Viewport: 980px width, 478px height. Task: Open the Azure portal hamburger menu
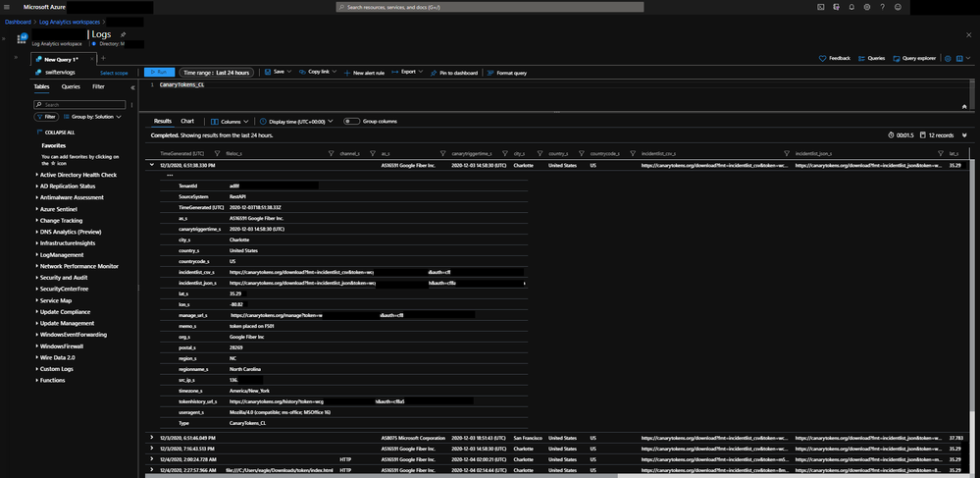click(7, 7)
